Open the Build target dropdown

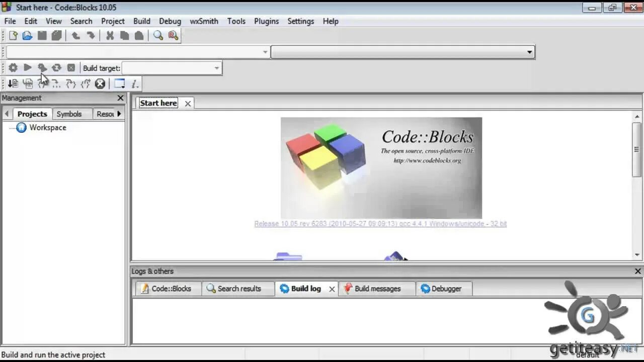click(x=172, y=68)
